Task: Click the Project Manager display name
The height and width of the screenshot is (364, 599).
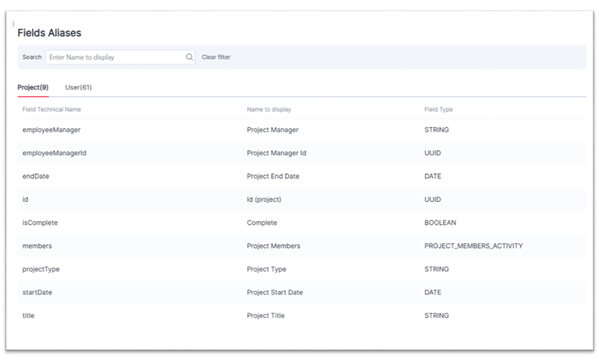Action: 272,130
